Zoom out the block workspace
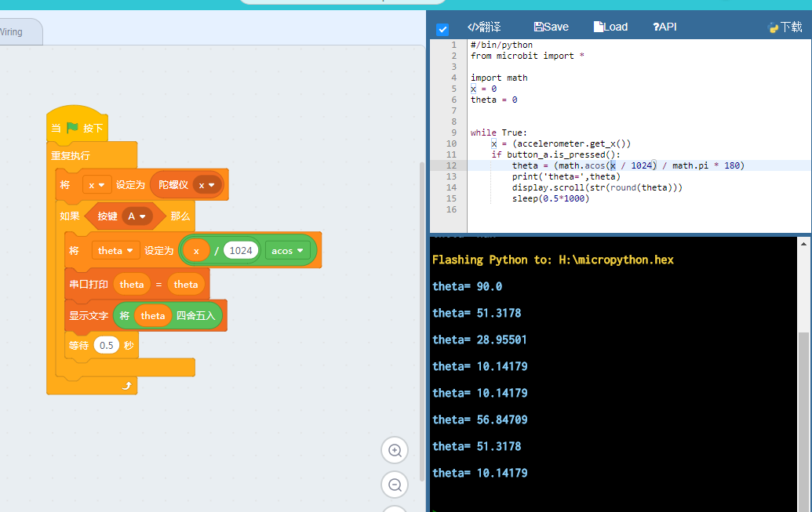This screenshot has width=812, height=512. 395,485
